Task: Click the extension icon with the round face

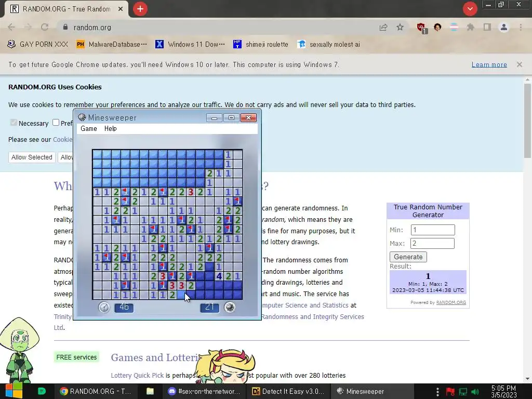Action: (x=437, y=27)
